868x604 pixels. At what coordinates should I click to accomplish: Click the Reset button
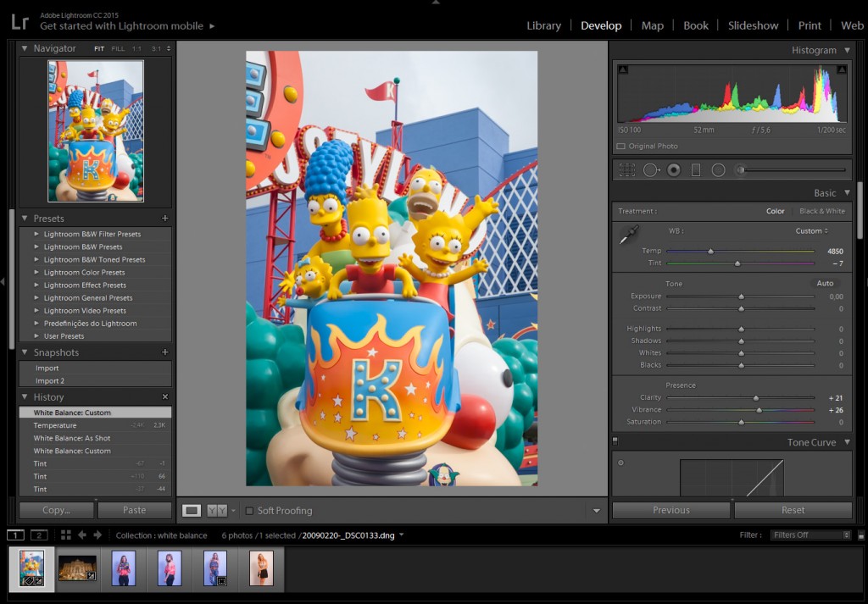click(793, 511)
